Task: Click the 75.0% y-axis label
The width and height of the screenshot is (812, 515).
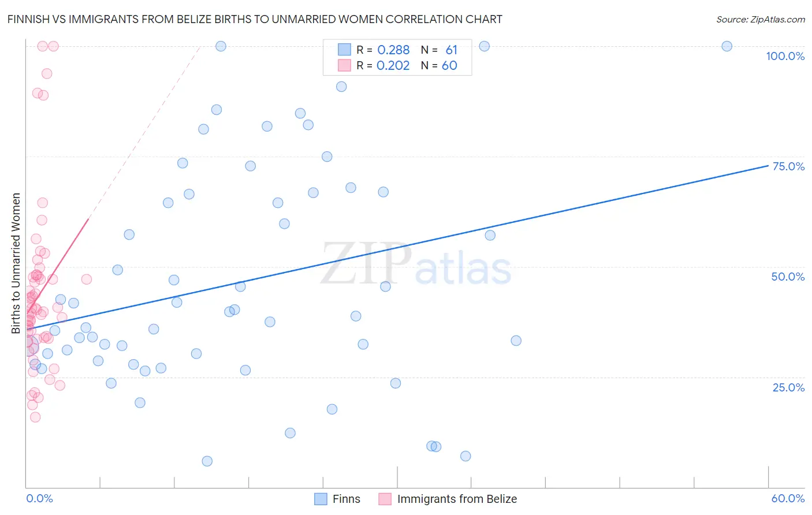Action: pos(788,166)
